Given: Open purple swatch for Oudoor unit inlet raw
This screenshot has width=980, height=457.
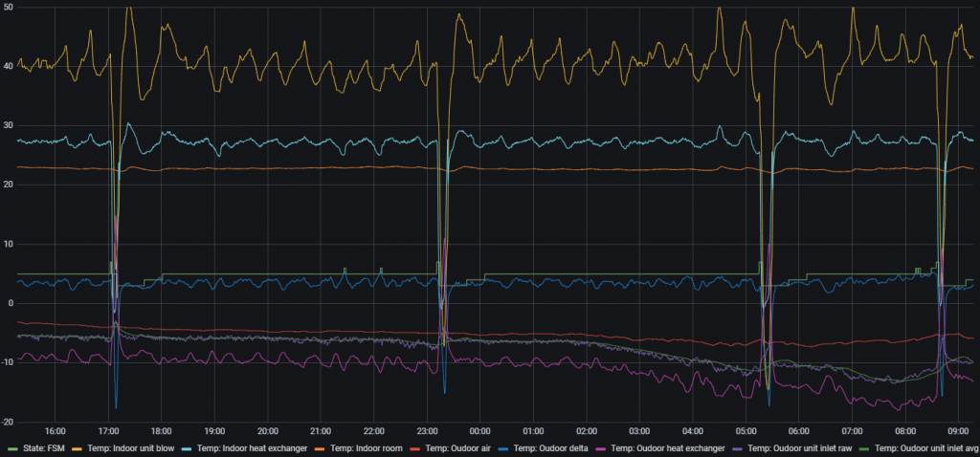Looking at the screenshot, I should (x=738, y=446).
